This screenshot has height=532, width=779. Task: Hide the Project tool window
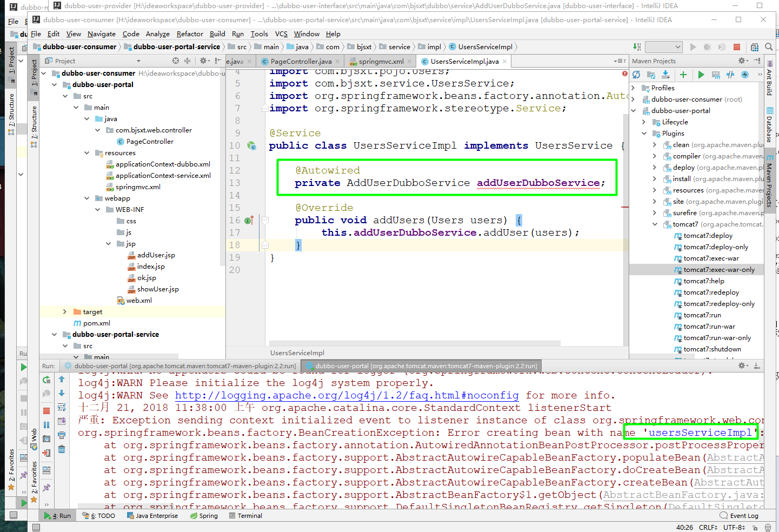(x=217, y=61)
